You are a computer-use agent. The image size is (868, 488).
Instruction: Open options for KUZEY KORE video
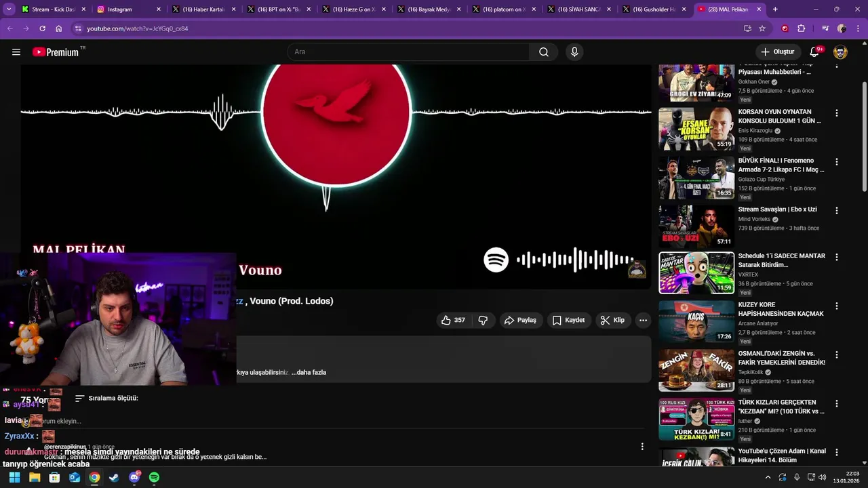tap(836, 306)
